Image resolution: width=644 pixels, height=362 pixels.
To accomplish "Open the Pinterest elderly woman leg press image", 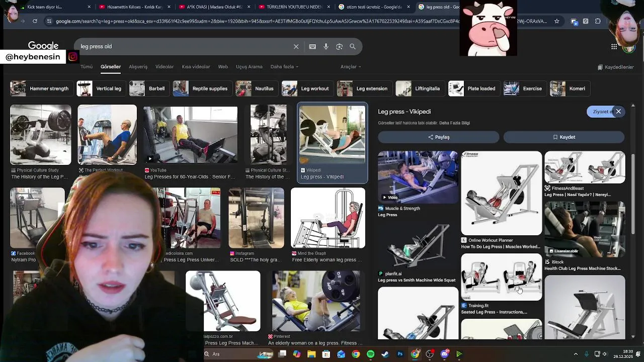I will [x=316, y=301].
